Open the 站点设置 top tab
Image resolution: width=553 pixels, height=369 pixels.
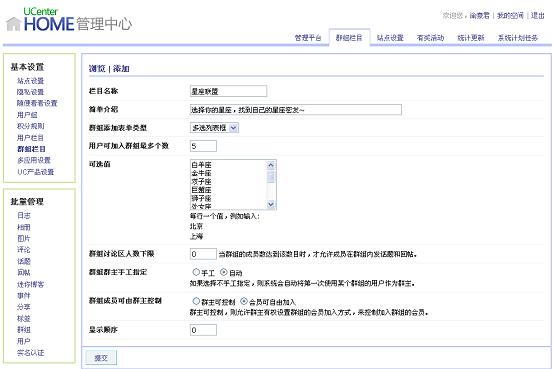pyautogui.click(x=390, y=38)
